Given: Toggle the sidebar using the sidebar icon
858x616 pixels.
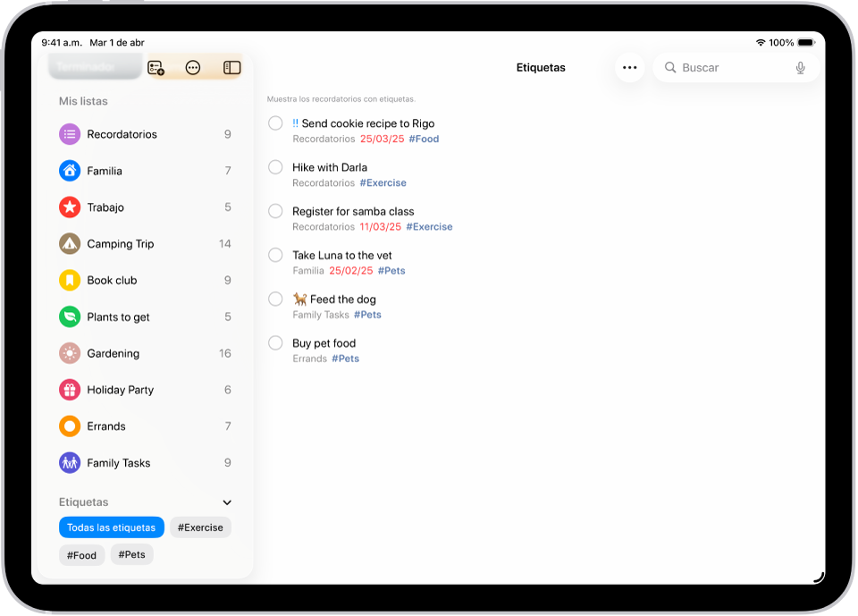Looking at the screenshot, I should tap(231, 67).
